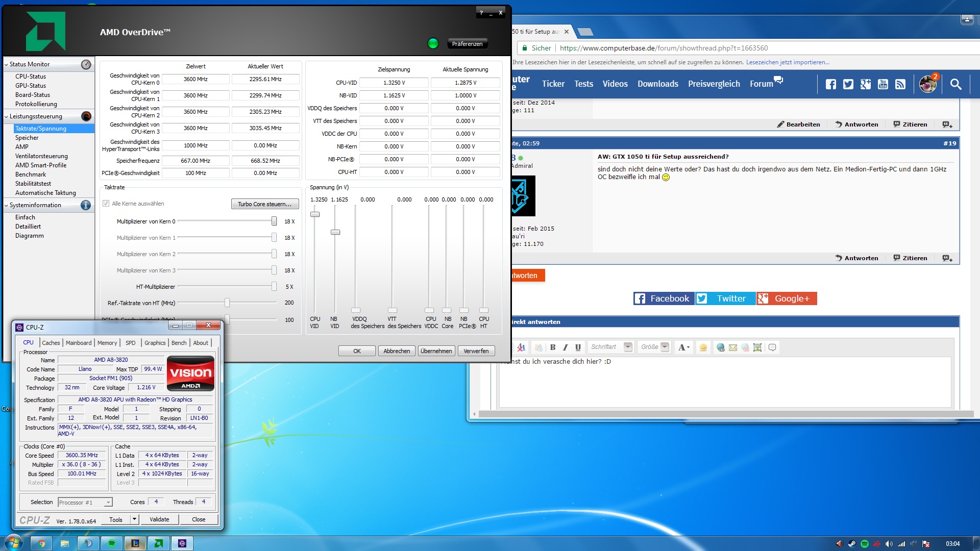Select Ventilatorsteuerung in the sidebar
The height and width of the screenshot is (551, 980).
(41, 156)
